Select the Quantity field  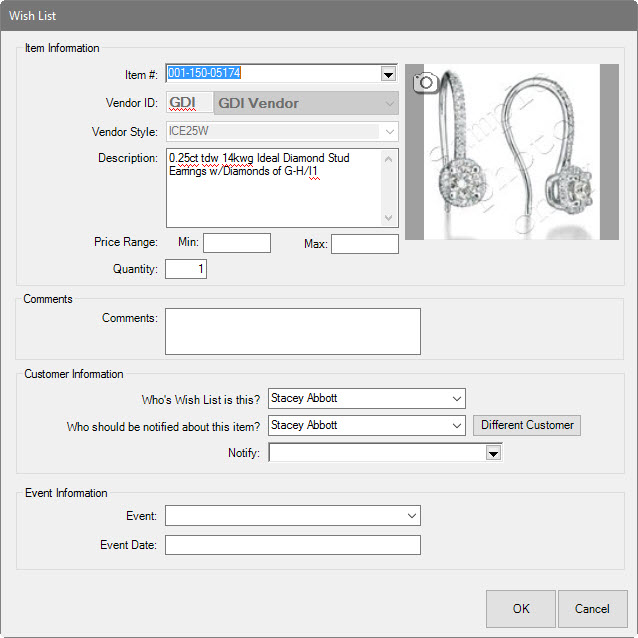tap(186, 269)
